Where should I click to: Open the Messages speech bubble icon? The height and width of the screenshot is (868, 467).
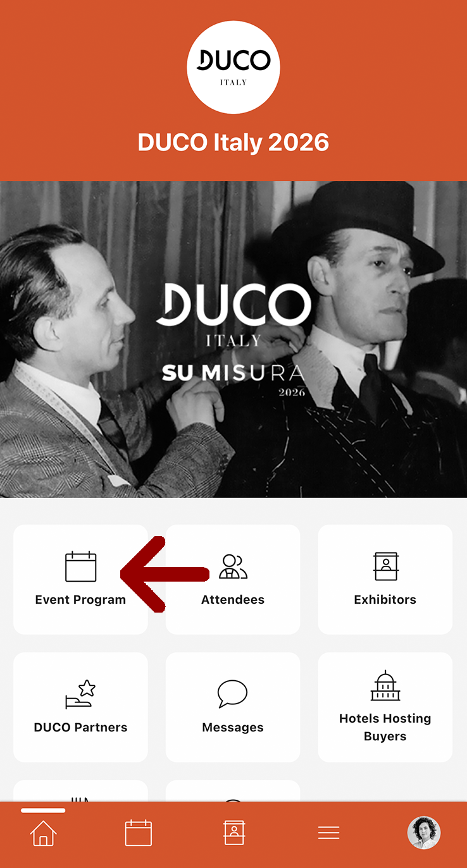(x=232, y=694)
